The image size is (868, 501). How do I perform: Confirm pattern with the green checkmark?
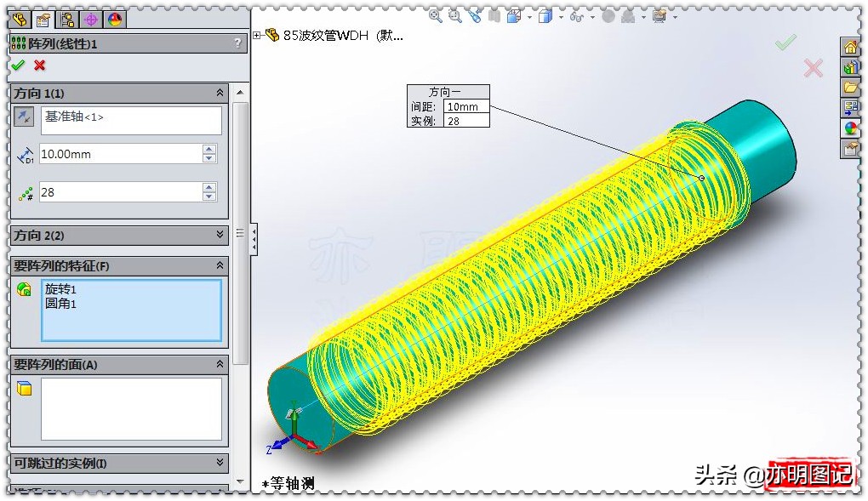click(18, 65)
